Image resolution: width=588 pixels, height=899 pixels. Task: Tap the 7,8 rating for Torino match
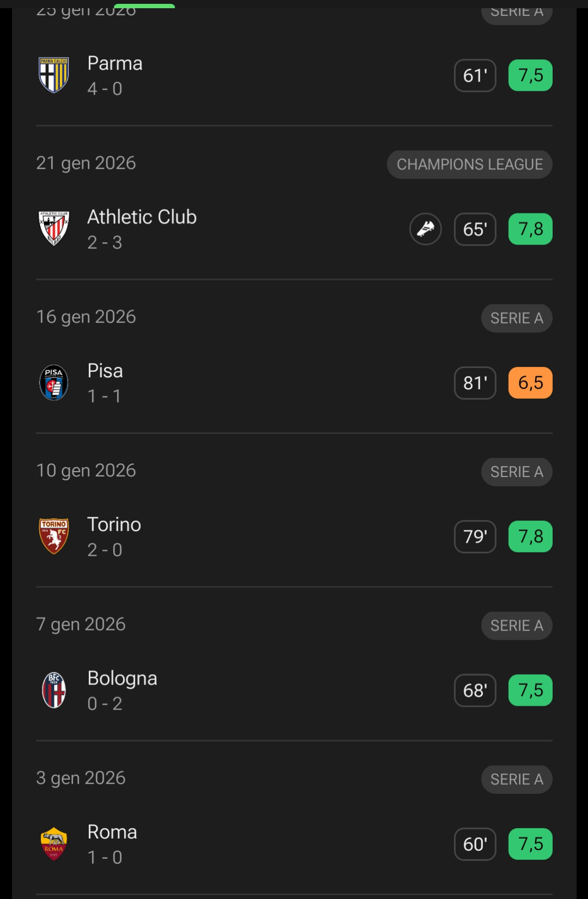pyautogui.click(x=530, y=536)
